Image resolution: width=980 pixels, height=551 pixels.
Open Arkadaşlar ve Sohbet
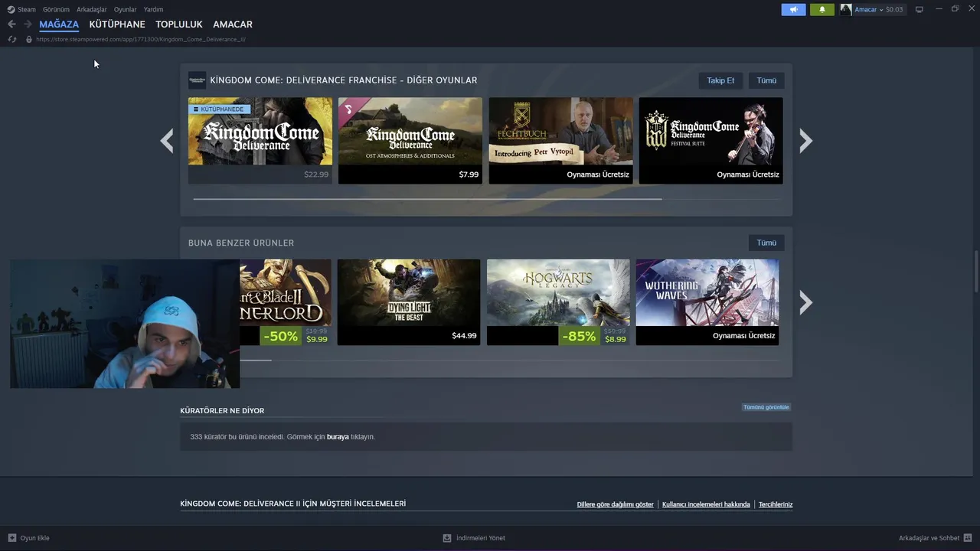929,538
